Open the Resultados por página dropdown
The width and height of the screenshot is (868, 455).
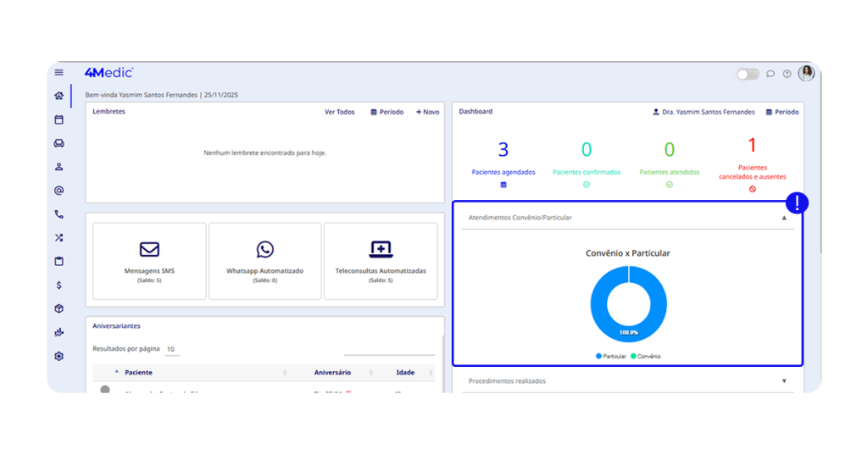(x=171, y=349)
